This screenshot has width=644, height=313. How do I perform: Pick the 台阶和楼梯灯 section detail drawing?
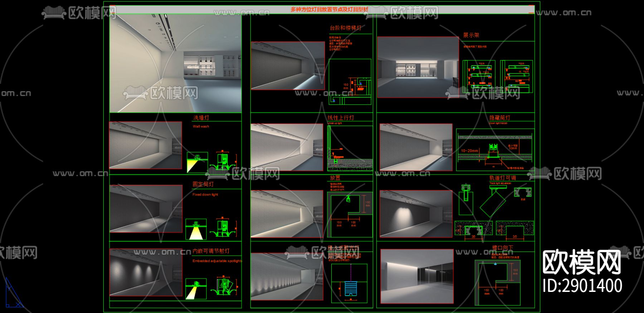(350, 81)
